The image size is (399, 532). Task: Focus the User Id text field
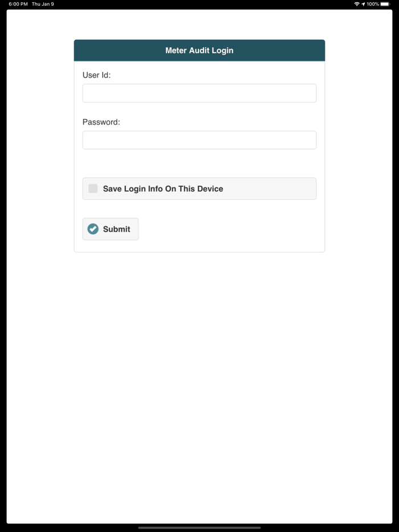pyautogui.click(x=199, y=93)
